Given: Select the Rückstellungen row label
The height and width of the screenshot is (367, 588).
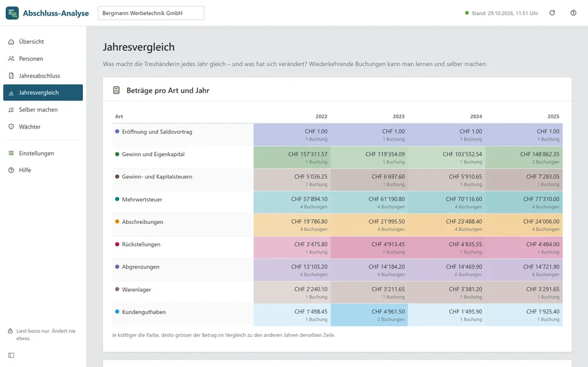Looking at the screenshot, I should pos(141,244).
